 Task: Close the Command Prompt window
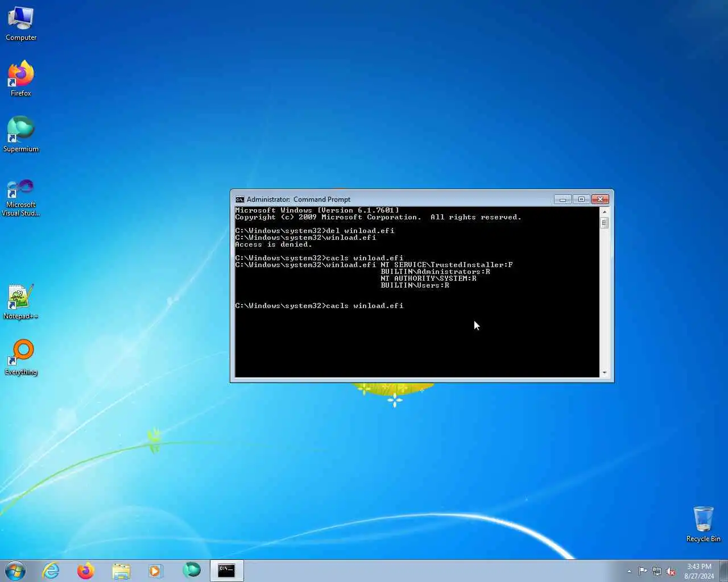tap(600, 199)
